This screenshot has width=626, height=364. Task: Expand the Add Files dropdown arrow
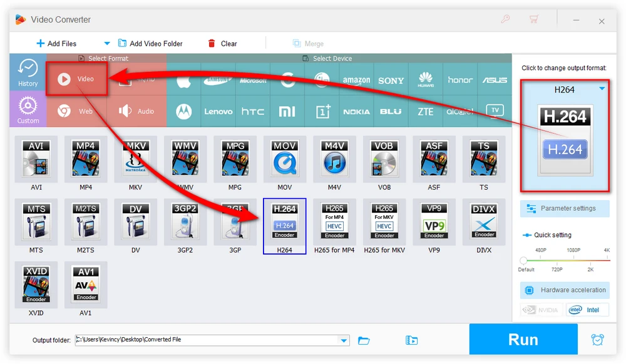(106, 43)
